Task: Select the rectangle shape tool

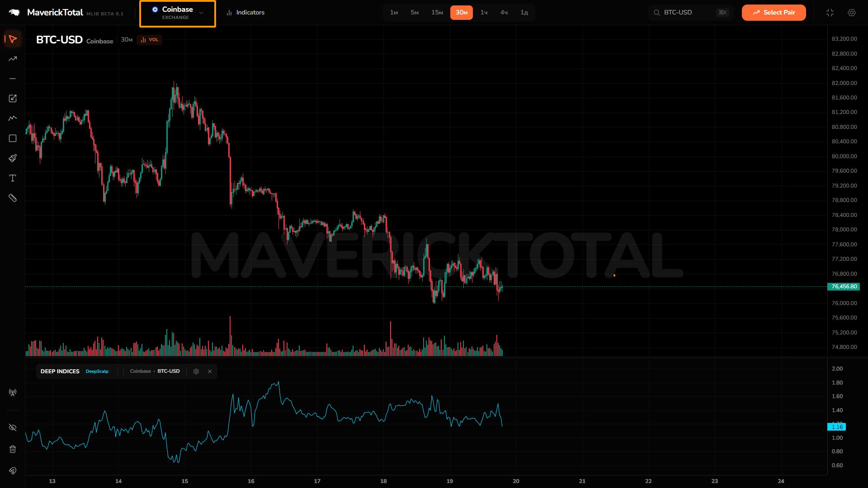Action: point(13,138)
